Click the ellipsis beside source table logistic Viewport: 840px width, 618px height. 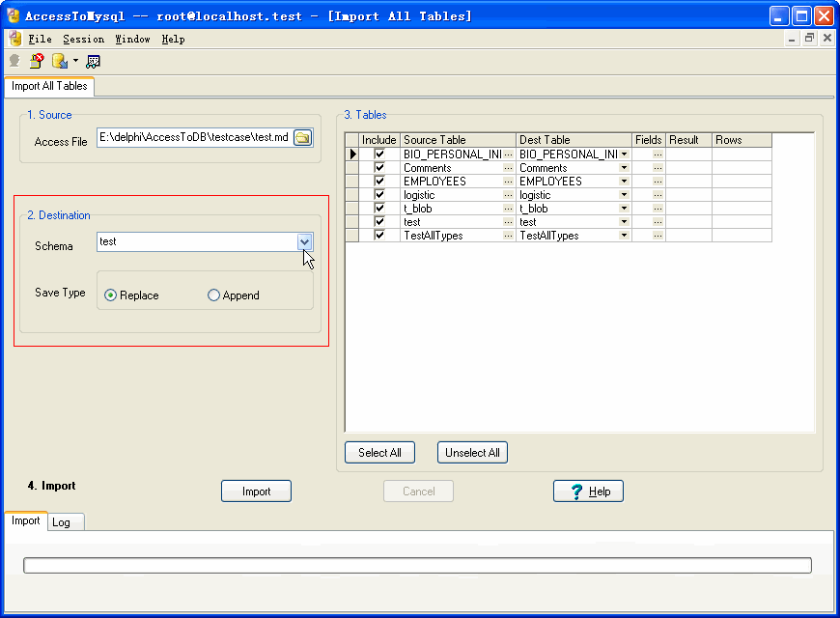tap(508, 194)
